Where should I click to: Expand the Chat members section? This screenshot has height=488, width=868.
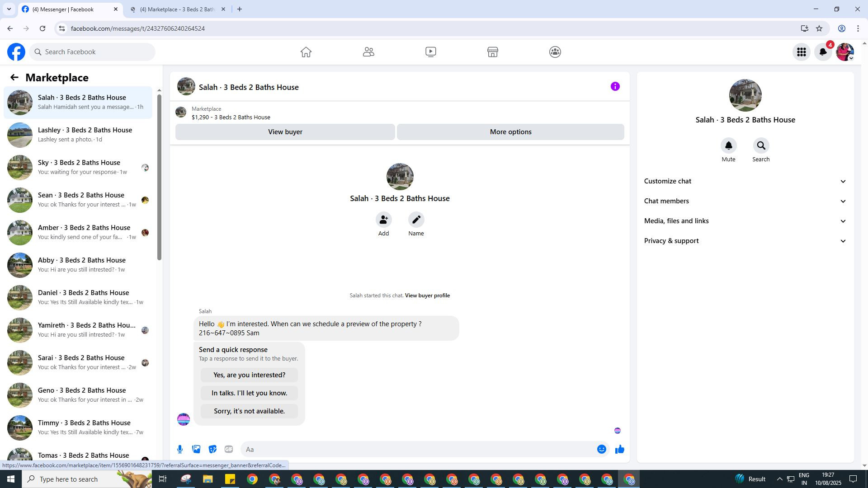(x=745, y=201)
